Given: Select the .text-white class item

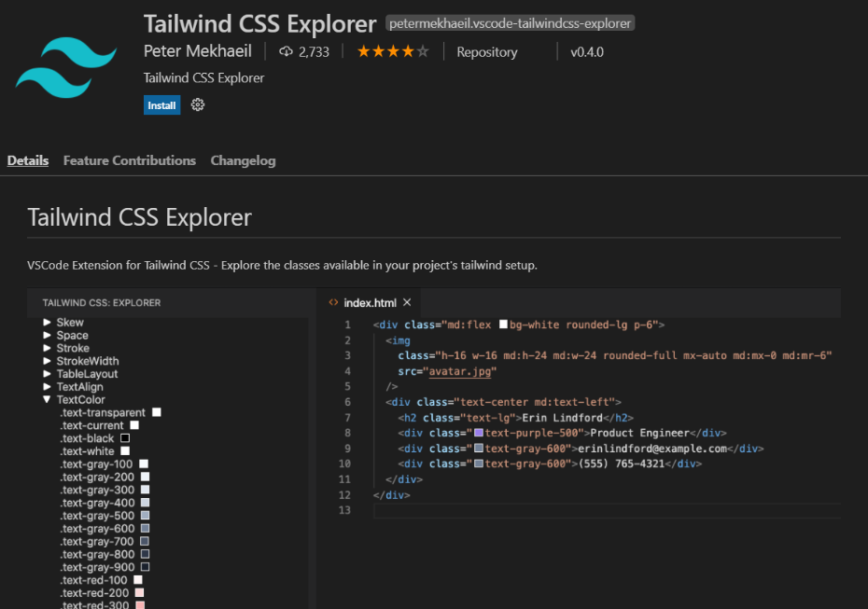Looking at the screenshot, I should (88, 451).
